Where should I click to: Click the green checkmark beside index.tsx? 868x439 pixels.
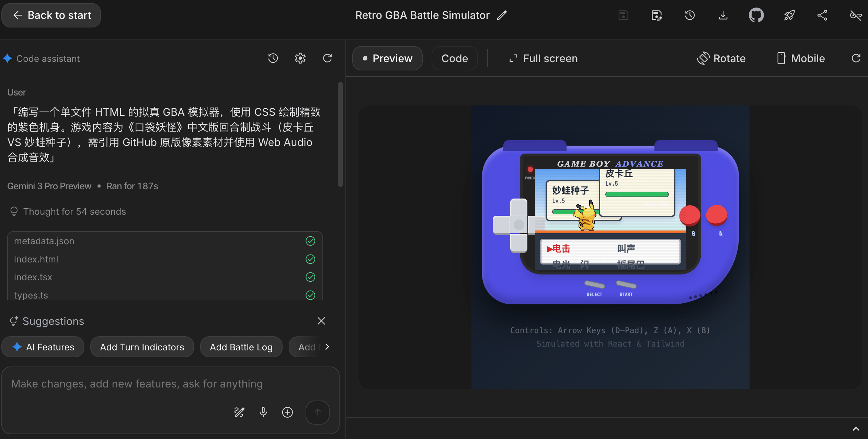coord(310,277)
